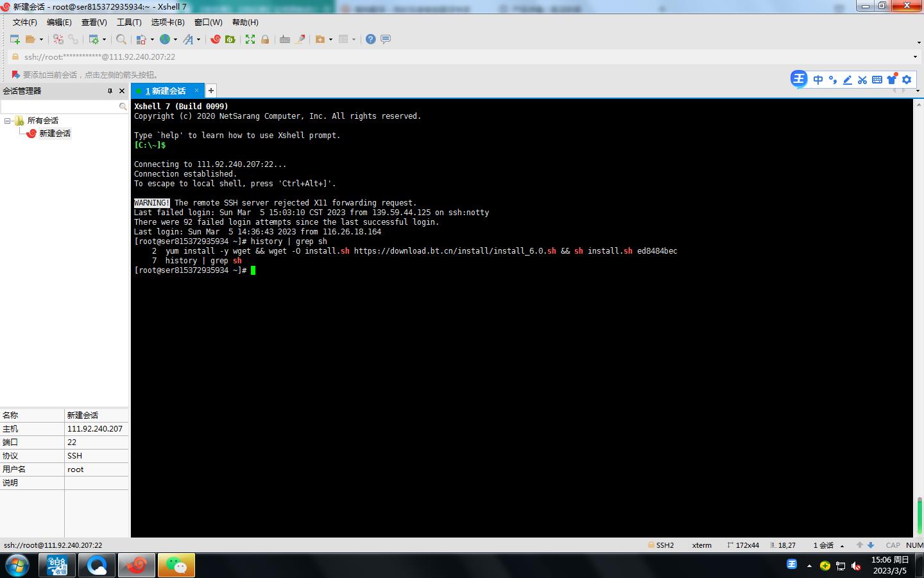Select 所有会话 folder in tree
This screenshot has width=924, height=578.
pyautogui.click(x=42, y=121)
